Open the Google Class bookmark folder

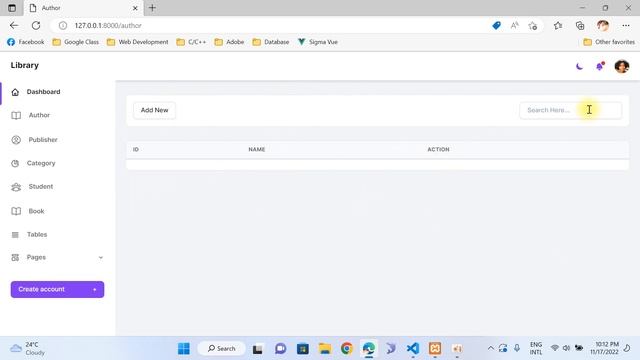(76, 42)
